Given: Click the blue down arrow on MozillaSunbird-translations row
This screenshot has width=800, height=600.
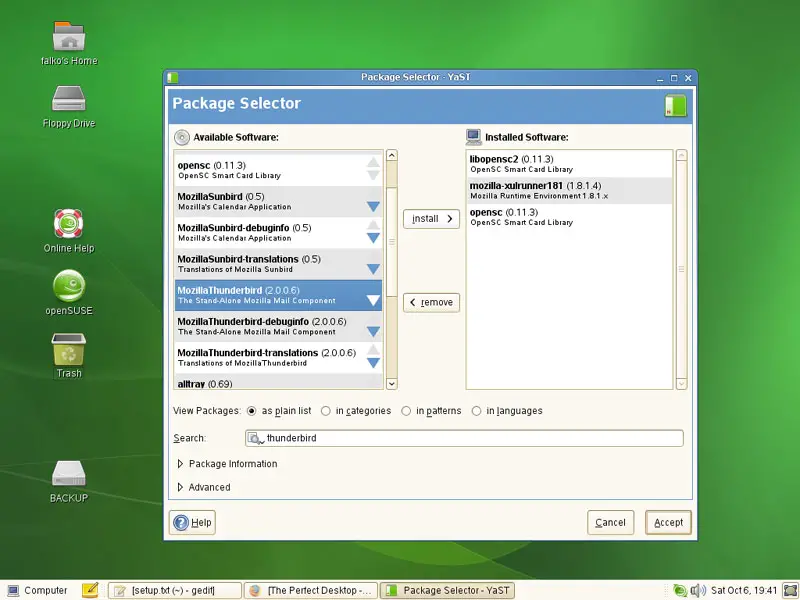Looking at the screenshot, I should coord(373,269).
